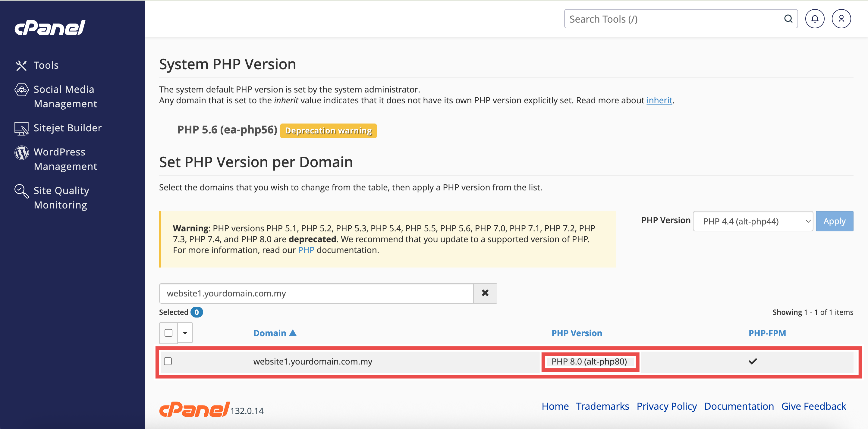
Task: Follow the inherit documentation link
Action: [659, 100]
